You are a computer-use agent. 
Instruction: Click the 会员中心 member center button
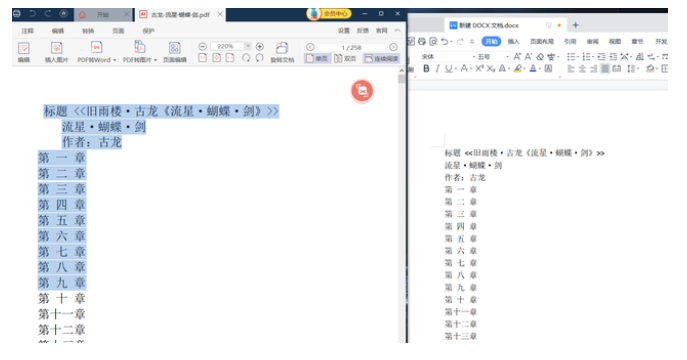coord(329,14)
